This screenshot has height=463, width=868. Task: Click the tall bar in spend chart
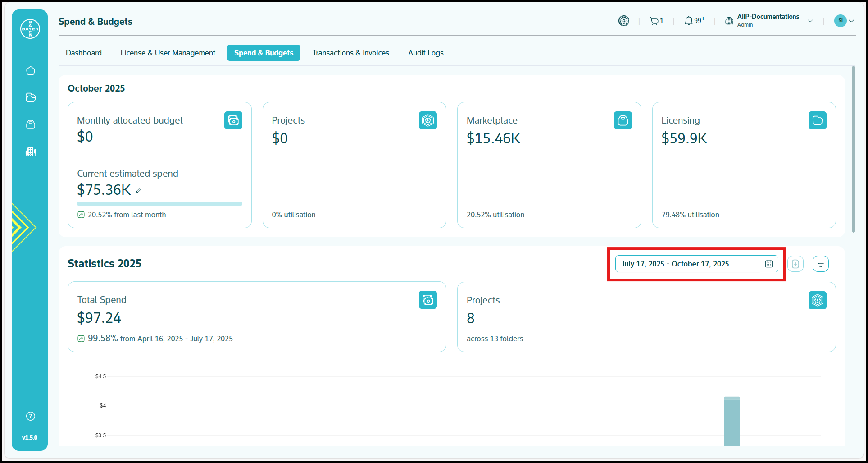pyautogui.click(x=732, y=422)
